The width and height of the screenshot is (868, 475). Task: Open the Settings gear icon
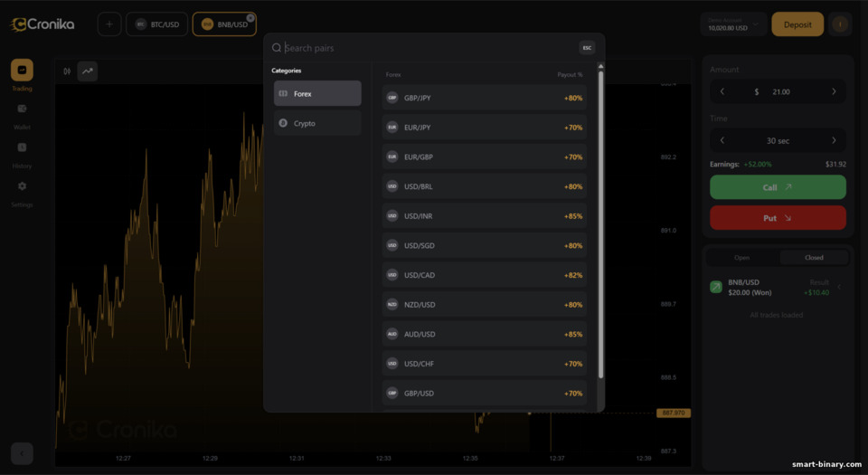point(22,186)
